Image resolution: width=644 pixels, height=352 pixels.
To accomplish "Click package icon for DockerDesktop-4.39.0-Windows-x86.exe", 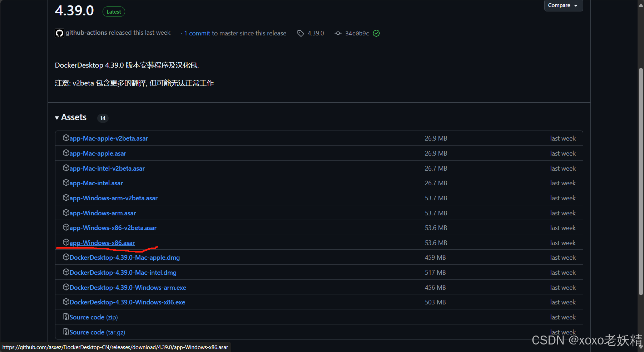I will (66, 302).
